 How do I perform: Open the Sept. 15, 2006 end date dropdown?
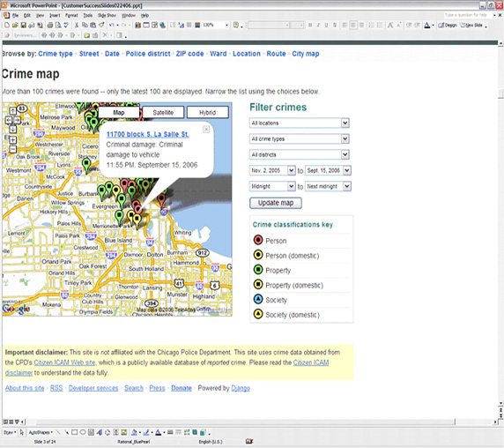coord(328,170)
